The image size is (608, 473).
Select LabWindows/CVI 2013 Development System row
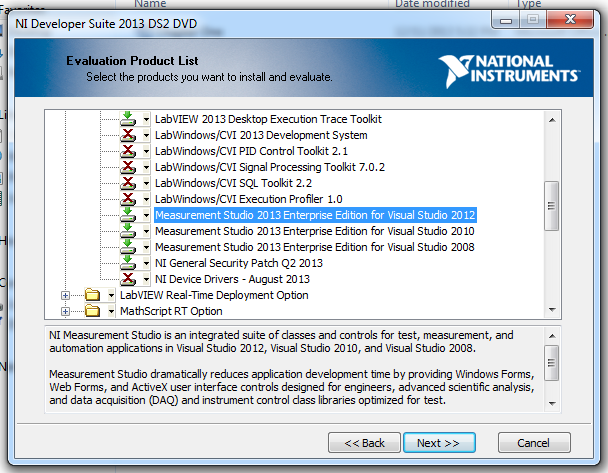[x=261, y=135]
